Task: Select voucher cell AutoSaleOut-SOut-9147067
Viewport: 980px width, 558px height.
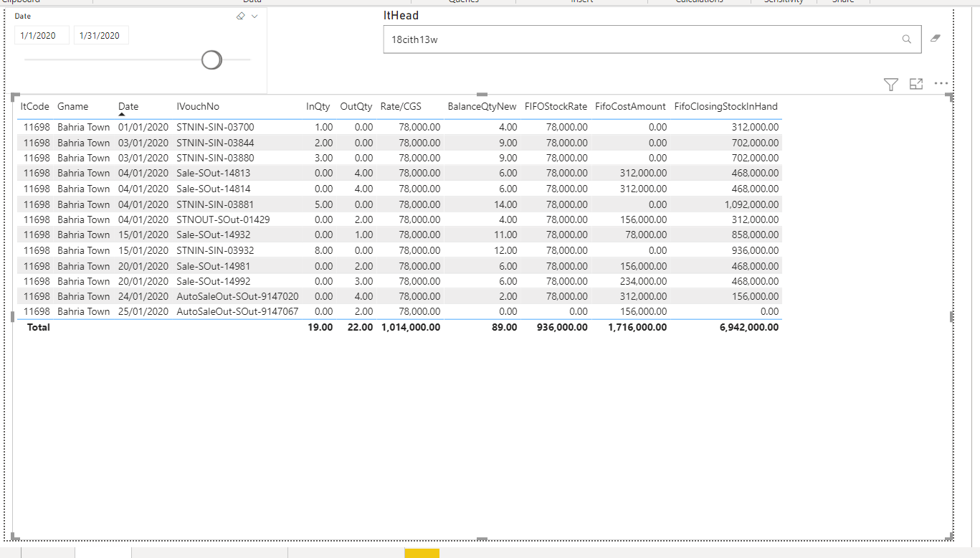Action: pos(237,311)
